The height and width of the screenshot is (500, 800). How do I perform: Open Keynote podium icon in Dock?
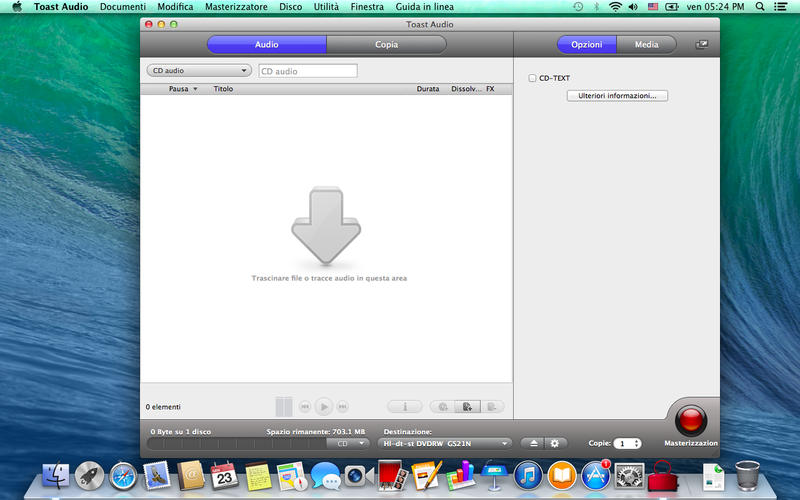[x=494, y=475]
